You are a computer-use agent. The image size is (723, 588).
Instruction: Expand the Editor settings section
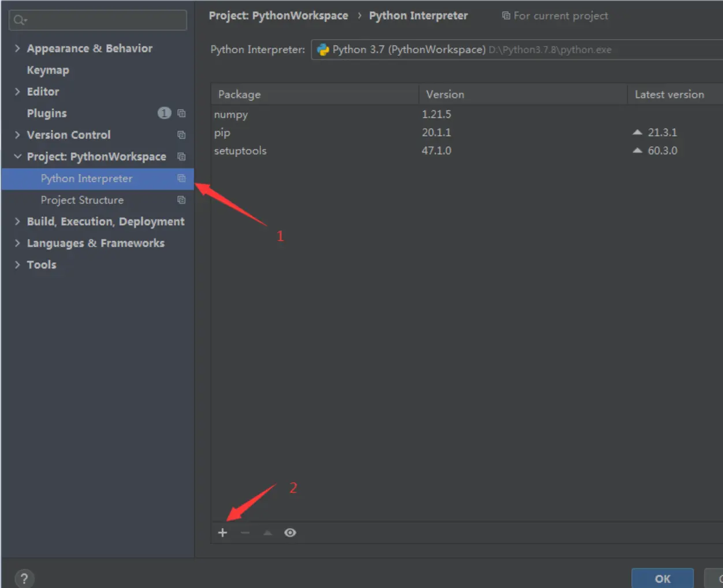pos(17,92)
